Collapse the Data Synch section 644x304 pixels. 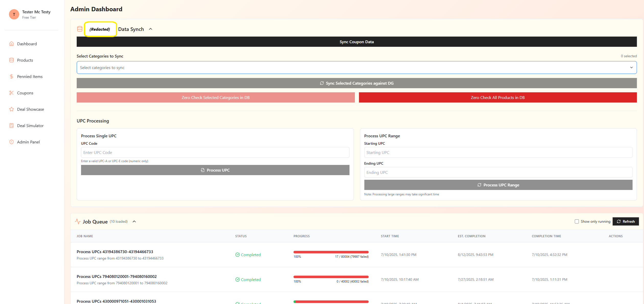click(x=151, y=29)
